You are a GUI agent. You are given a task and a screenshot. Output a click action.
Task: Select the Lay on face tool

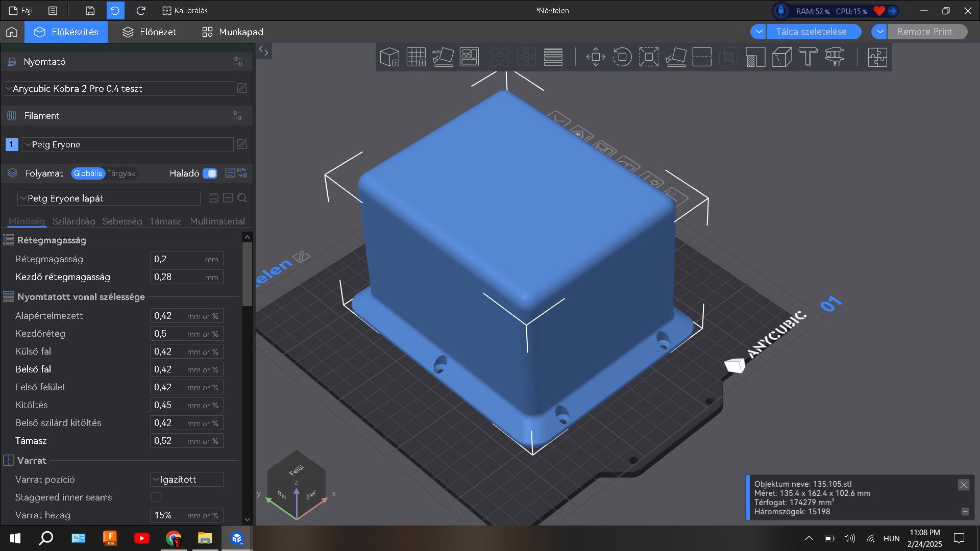coord(676,57)
